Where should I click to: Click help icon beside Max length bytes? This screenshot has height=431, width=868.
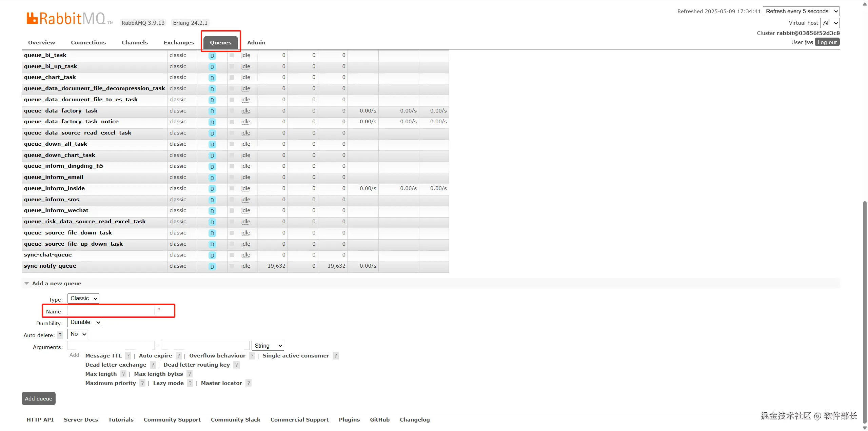click(x=190, y=374)
